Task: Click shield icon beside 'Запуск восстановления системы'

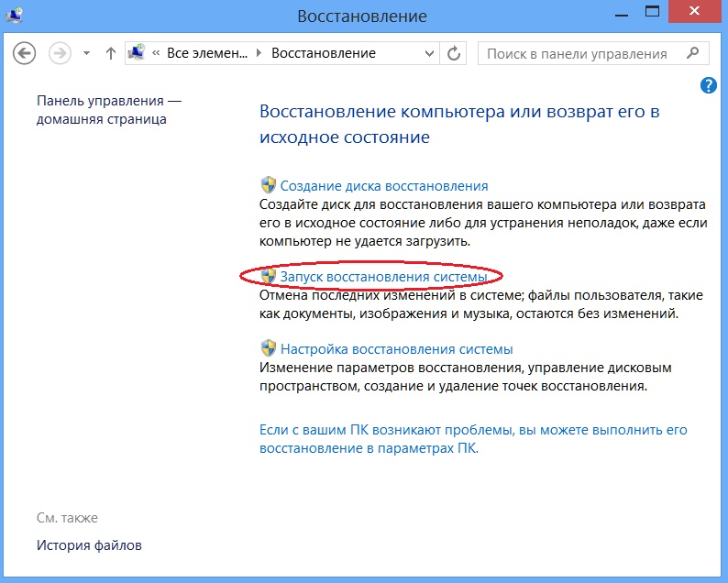Action: (x=269, y=276)
